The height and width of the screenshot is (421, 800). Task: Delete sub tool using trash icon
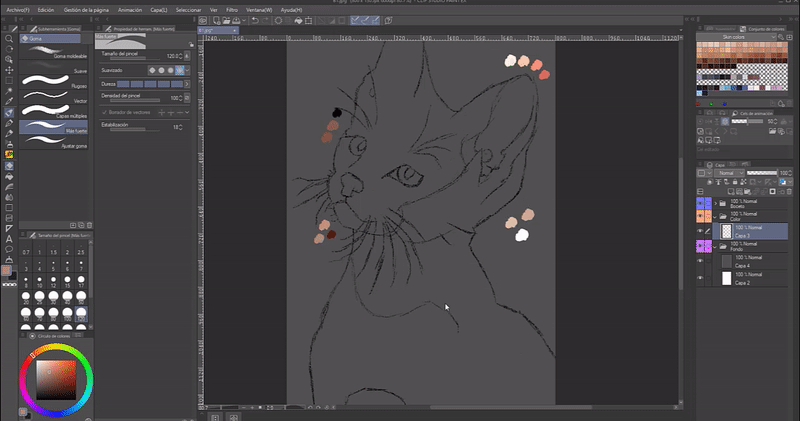pos(87,226)
